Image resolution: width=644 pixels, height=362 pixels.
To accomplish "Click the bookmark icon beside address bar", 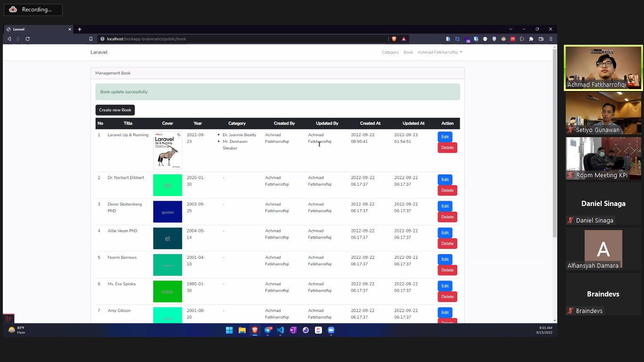I will (91, 39).
